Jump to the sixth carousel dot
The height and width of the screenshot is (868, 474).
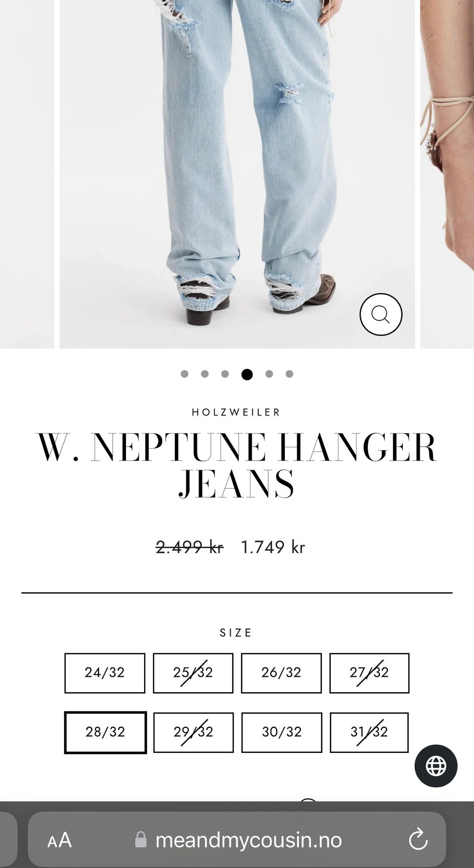pyautogui.click(x=289, y=374)
